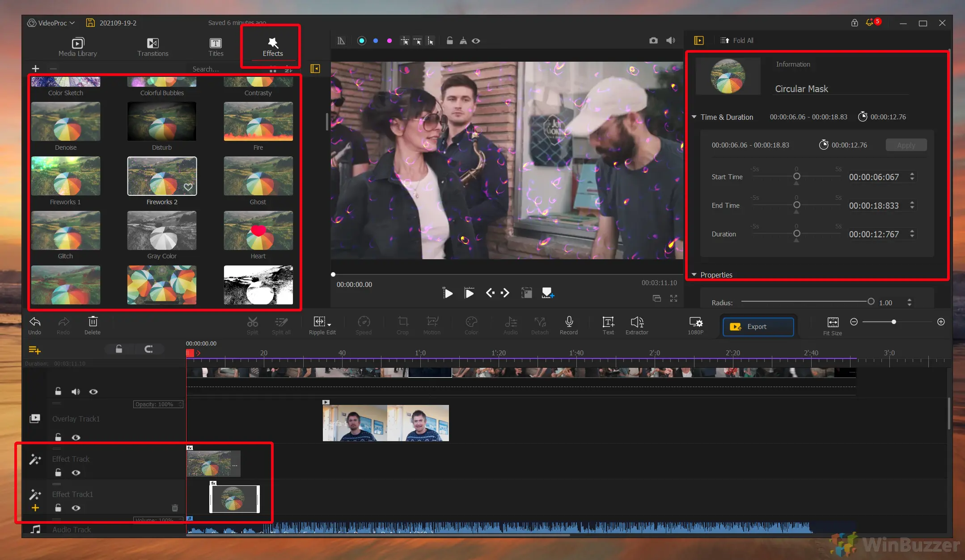Click the Record microphone icon
The height and width of the screenshot is (560, 965).
click(568, 322)
